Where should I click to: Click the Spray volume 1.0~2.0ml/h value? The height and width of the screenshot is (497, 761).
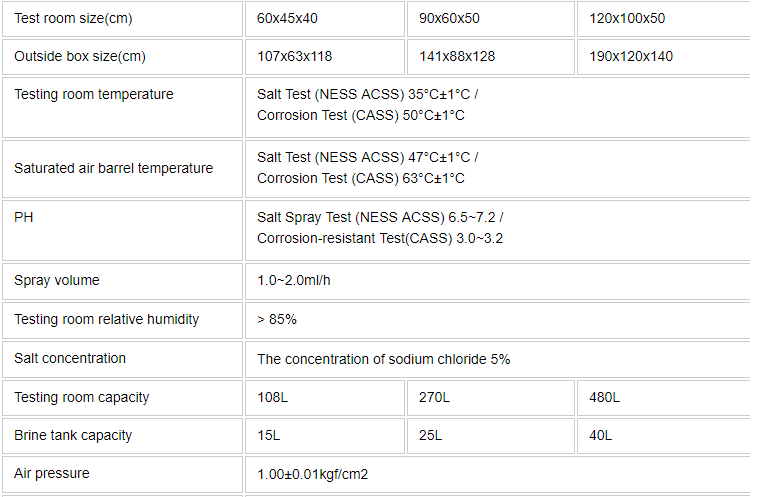click(294, 281)
